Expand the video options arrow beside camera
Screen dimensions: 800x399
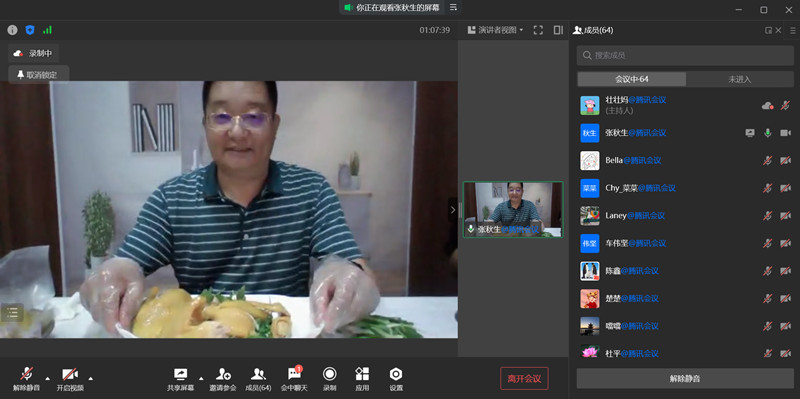point(91,379)
